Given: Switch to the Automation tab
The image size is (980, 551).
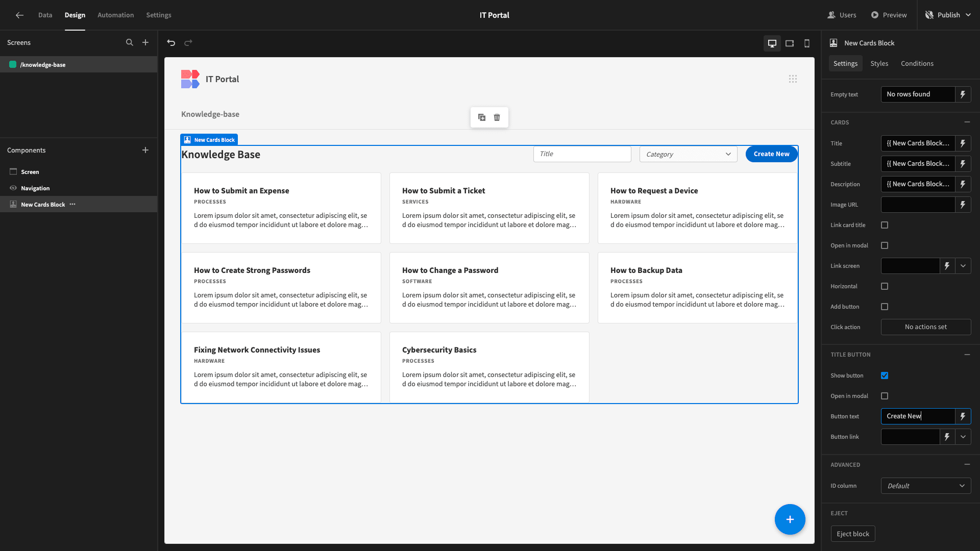Looking at the screenshot, I should click(116, 15).
